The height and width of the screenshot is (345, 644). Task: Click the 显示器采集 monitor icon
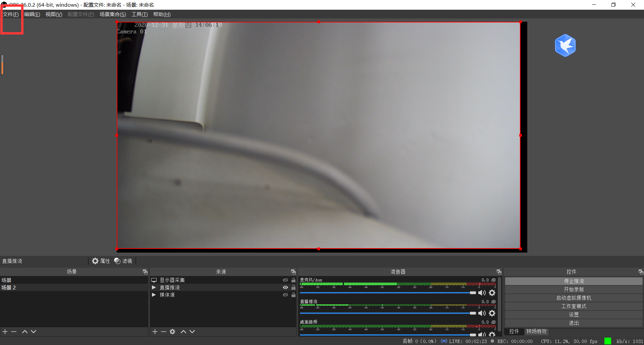(154, 280)
